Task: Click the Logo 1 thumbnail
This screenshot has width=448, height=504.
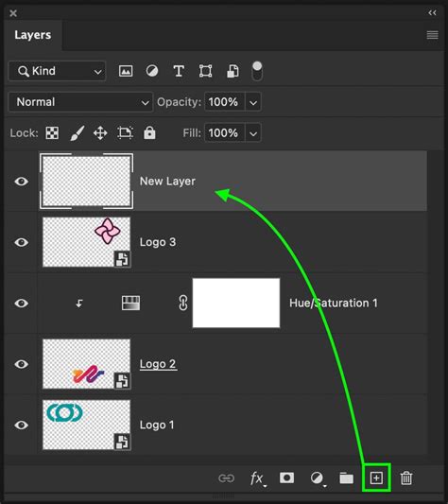Action: pos(86,425)
